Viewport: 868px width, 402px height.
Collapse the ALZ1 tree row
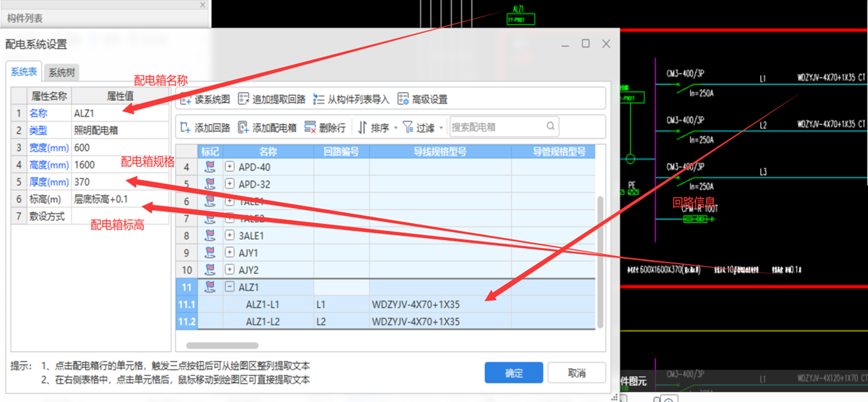(x=230, y=288)
